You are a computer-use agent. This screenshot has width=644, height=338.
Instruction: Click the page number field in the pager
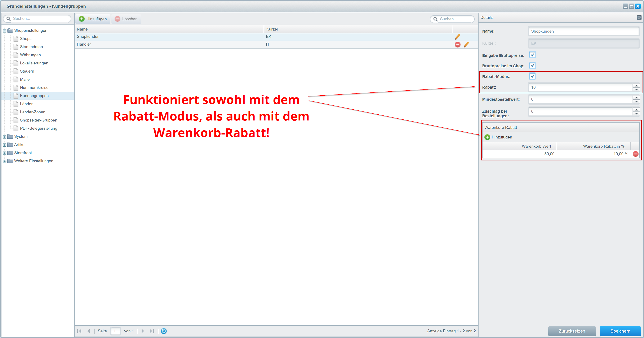115,331
